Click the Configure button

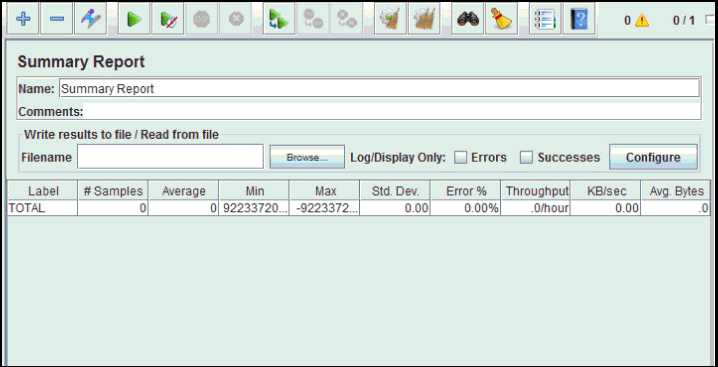click(x=653, y=157)
